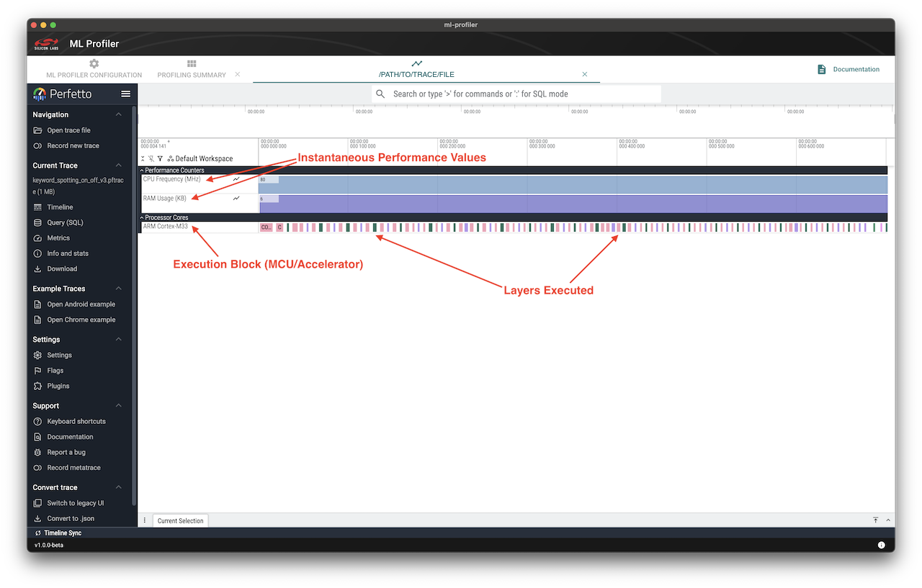Toggle Timeline Sync at the bottom
Screen dimensions: 922x588
click(61, 533)
